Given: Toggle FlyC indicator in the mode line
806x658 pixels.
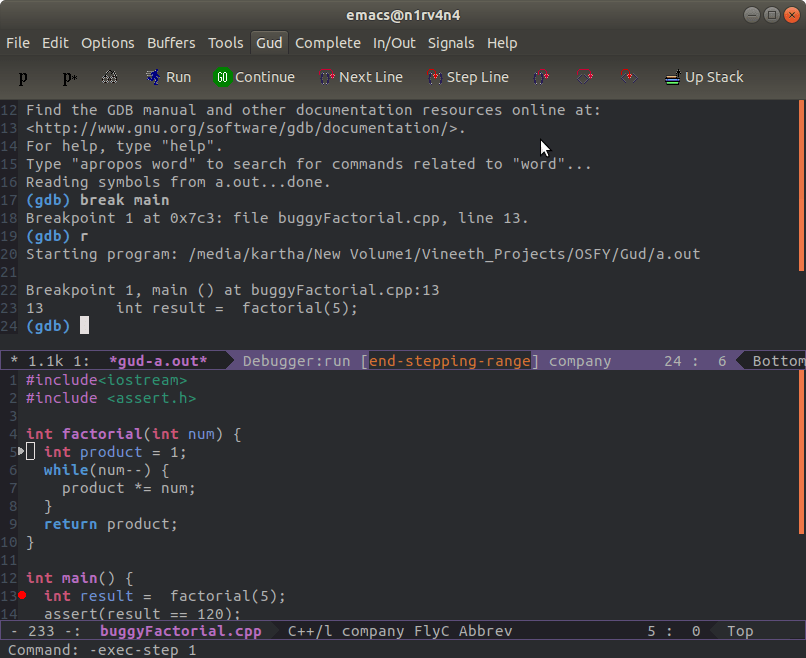Looking at the screenshot, I should 420,631.
